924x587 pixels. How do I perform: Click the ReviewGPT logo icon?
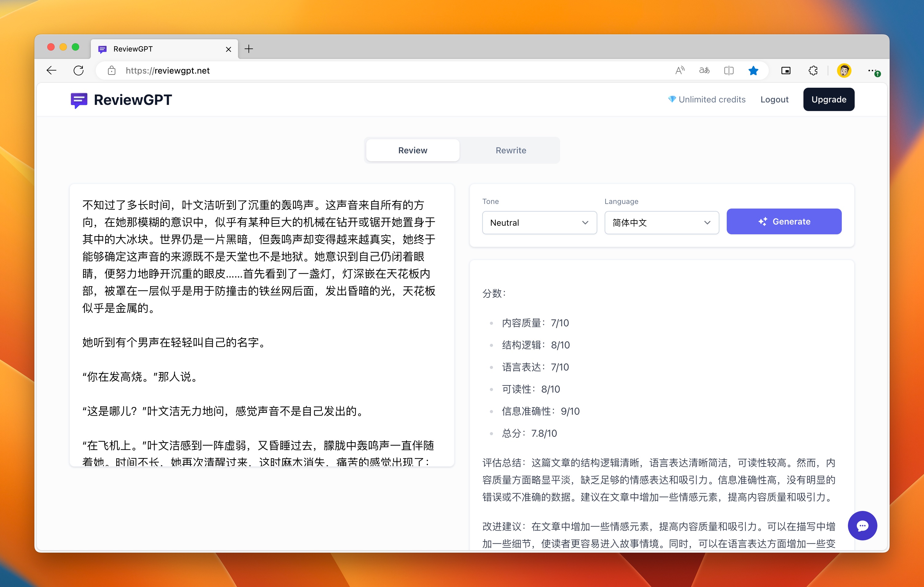[79, 100]
